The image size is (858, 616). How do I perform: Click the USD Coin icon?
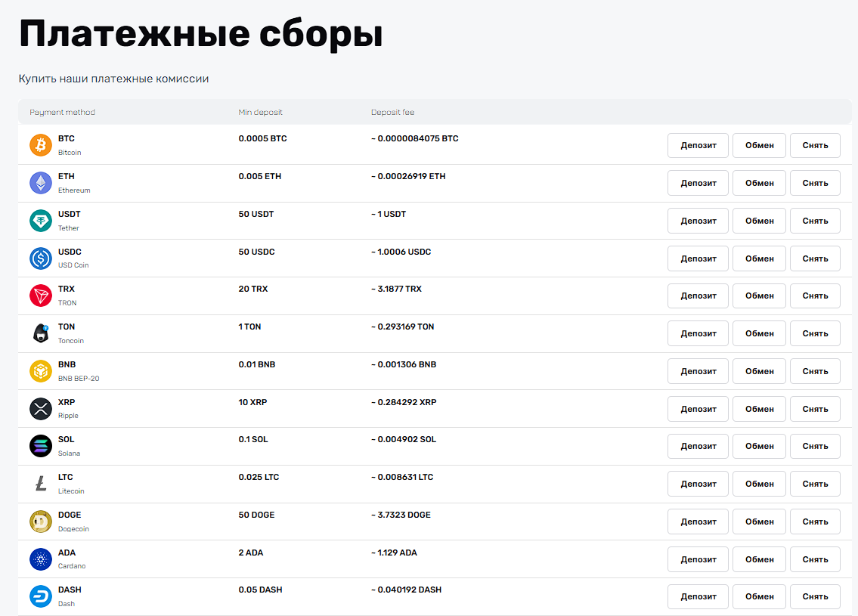pyautogui.click(x=41, y=258)
